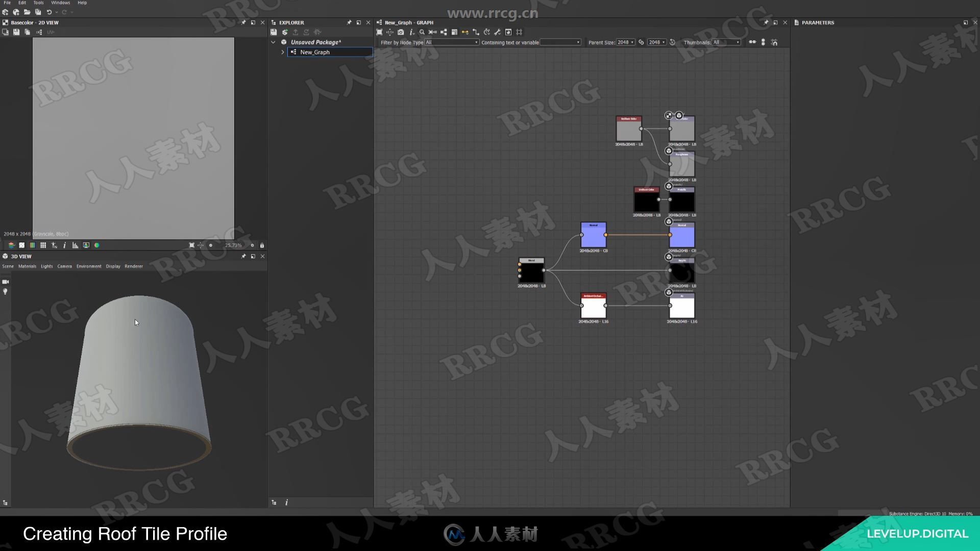The width and height of the screenshot is (980, 551).
Task: Open the Scene menu in 3D view
Action: coord(8,266)
